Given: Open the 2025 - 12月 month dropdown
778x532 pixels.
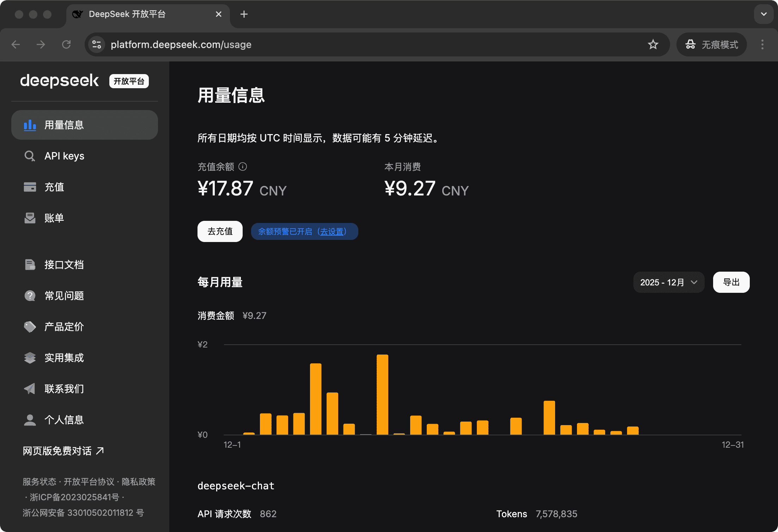Looking at the screenshot, I should [x=669, y=282].
